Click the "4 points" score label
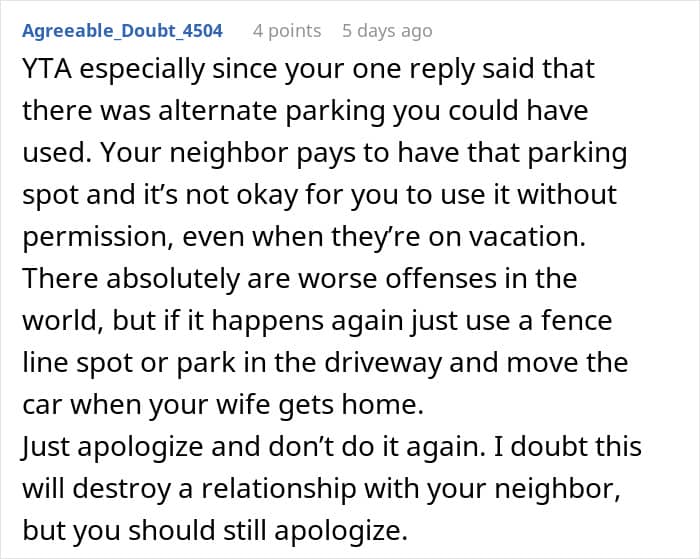Image resolution: width=700 pixels, height=559 pixels. coord(287,31)
